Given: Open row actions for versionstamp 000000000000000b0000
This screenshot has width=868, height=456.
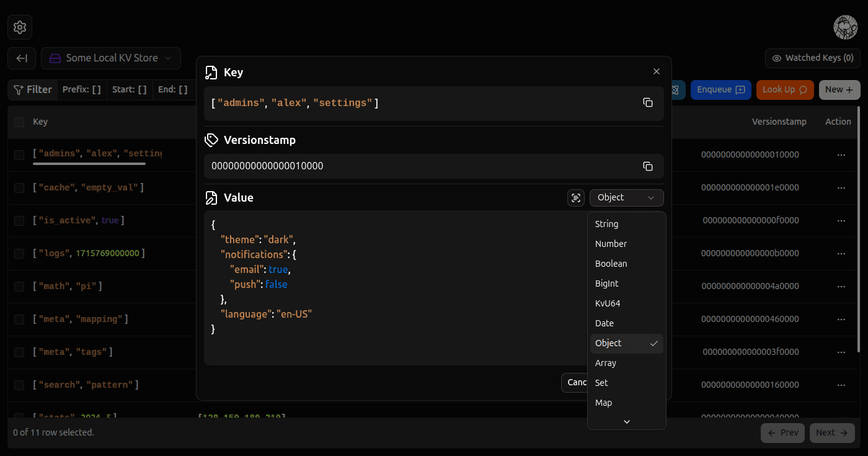Looking at the screenshot, I should pos(841,253).
